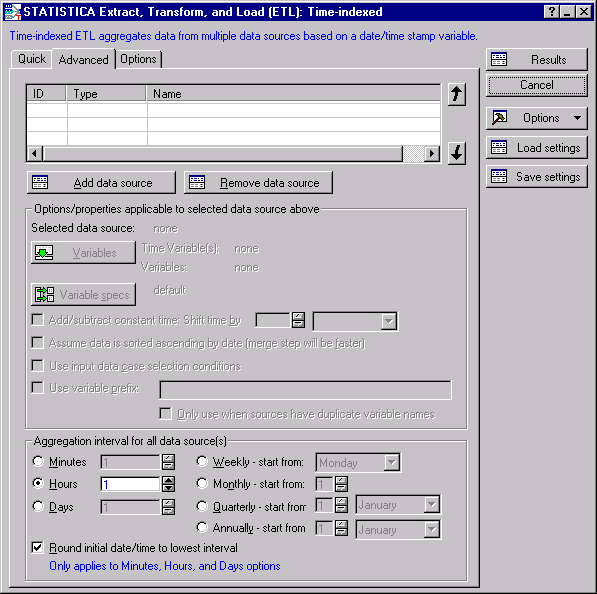This screenshot has height=594, width=597.
Task: Select the Minutes radio button
Action: pyautogui.click(x=38, y=461)
